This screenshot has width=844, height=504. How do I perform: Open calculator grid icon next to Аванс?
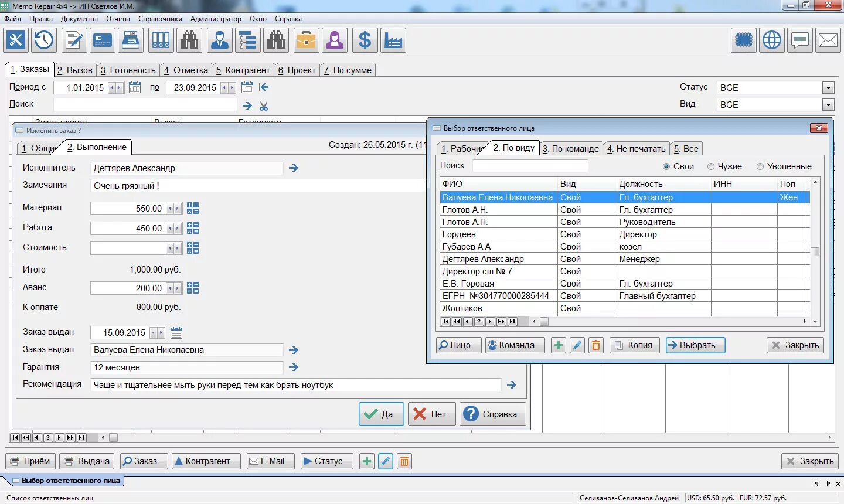click(x=193, y=288)
